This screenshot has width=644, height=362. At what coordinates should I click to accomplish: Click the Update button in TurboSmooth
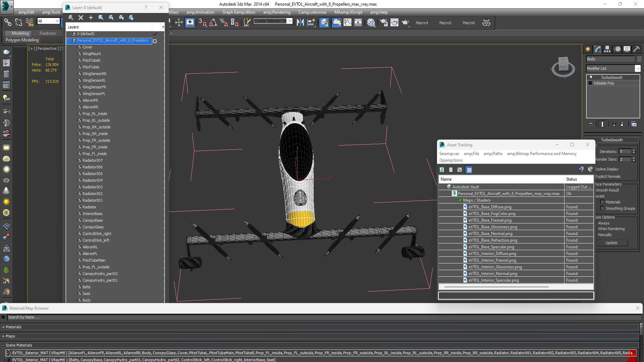point(611,243)
